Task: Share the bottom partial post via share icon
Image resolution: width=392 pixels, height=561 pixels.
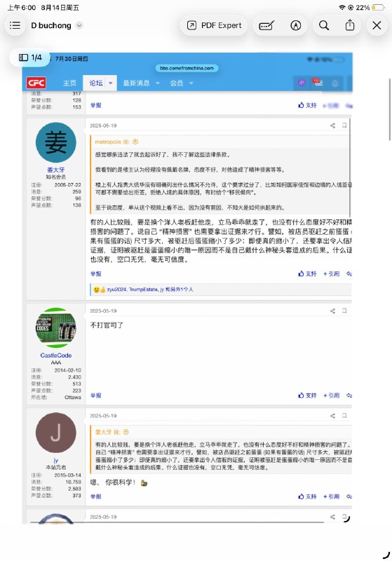Action: 332,517
